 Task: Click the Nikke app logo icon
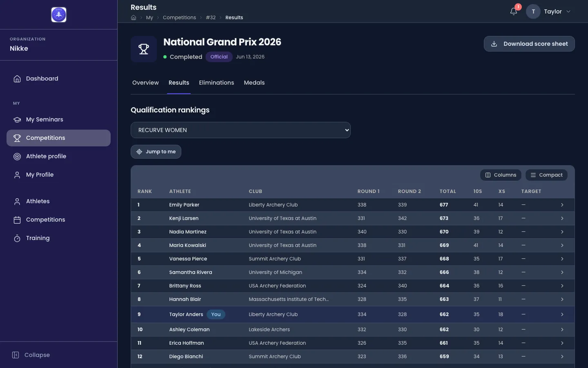(x=59, y=15)
